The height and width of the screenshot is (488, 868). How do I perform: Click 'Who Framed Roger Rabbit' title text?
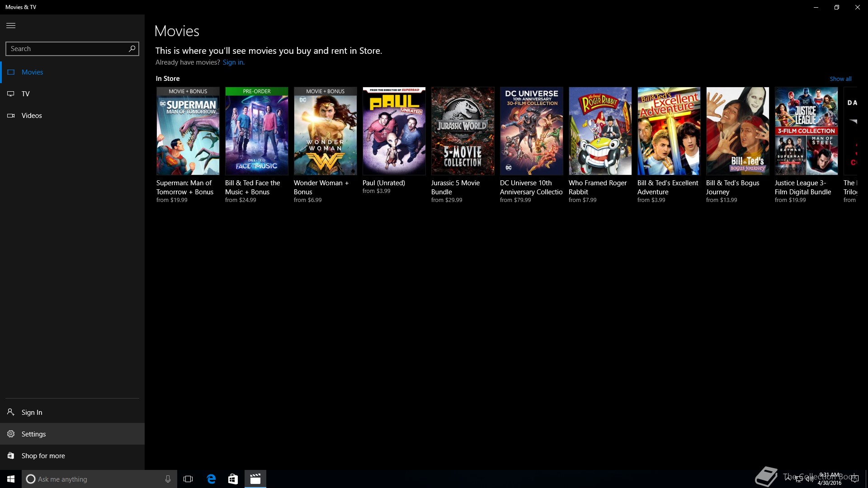[x=598, y=188]
